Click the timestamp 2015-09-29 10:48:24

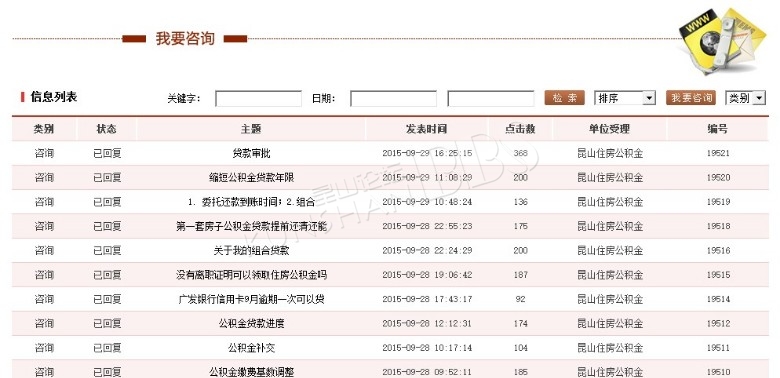427,202
